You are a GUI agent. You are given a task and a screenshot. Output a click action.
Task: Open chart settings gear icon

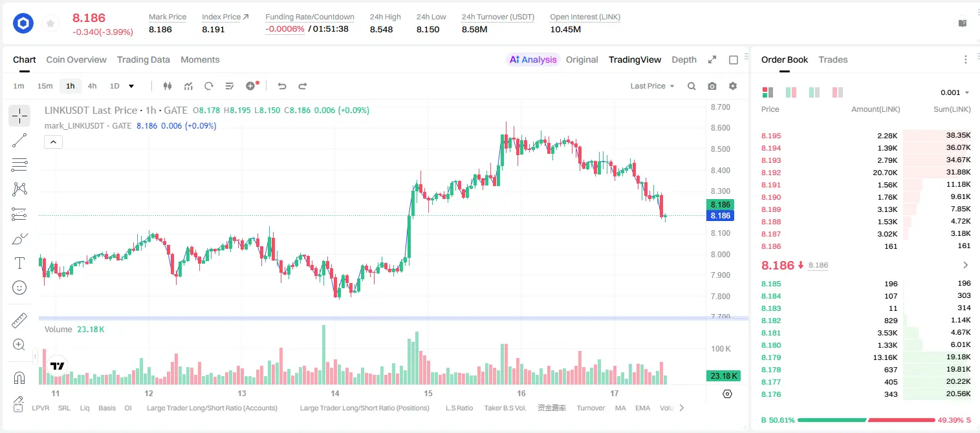(733, 86)
